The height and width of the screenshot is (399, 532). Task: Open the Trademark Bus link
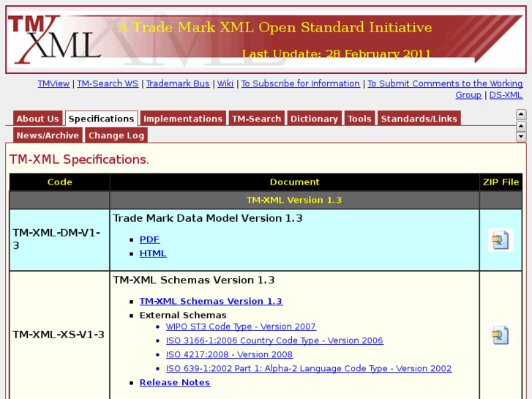(178, 83)
